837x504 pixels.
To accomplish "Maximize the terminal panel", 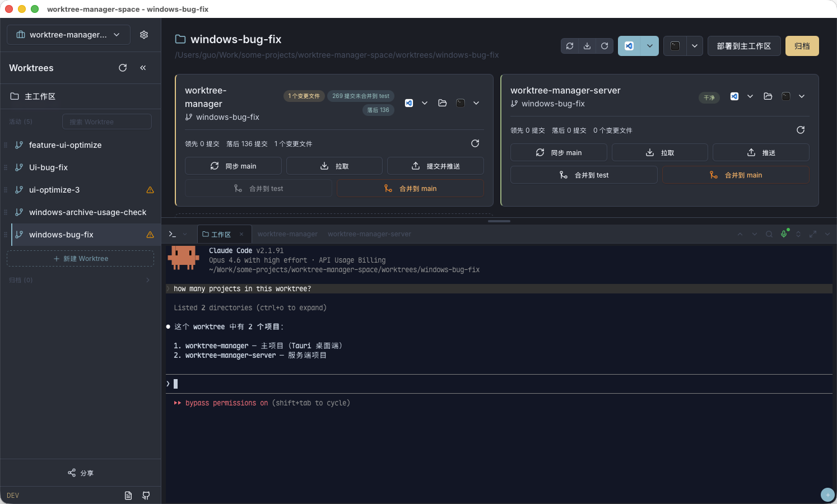I will pyautogui.click(x=813, y=234).
